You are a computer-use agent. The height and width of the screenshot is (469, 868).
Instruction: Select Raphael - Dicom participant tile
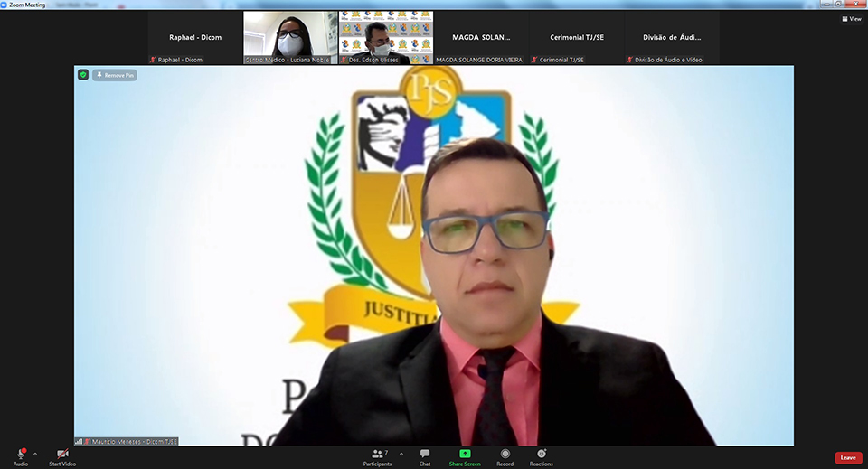tap(195, 38)
